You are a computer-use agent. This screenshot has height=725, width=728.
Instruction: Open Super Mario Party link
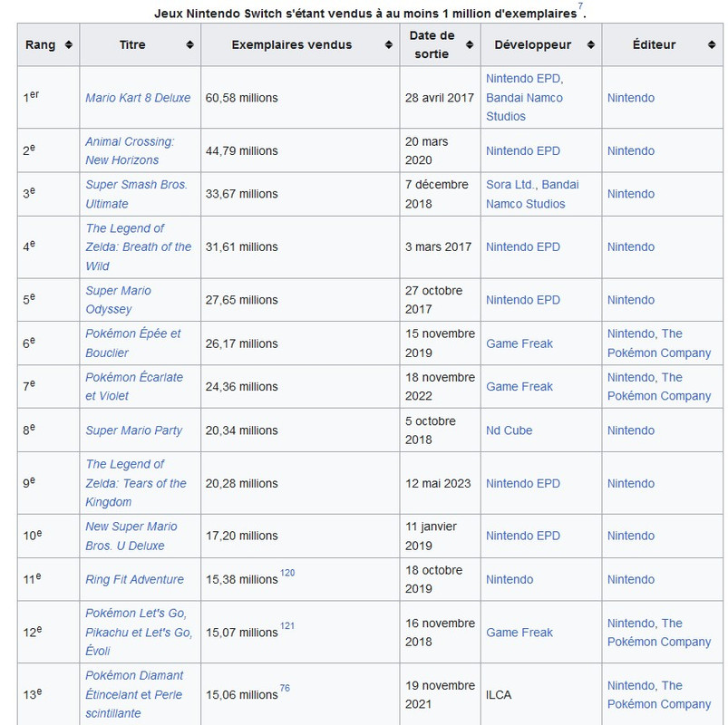tap(133, 430)
